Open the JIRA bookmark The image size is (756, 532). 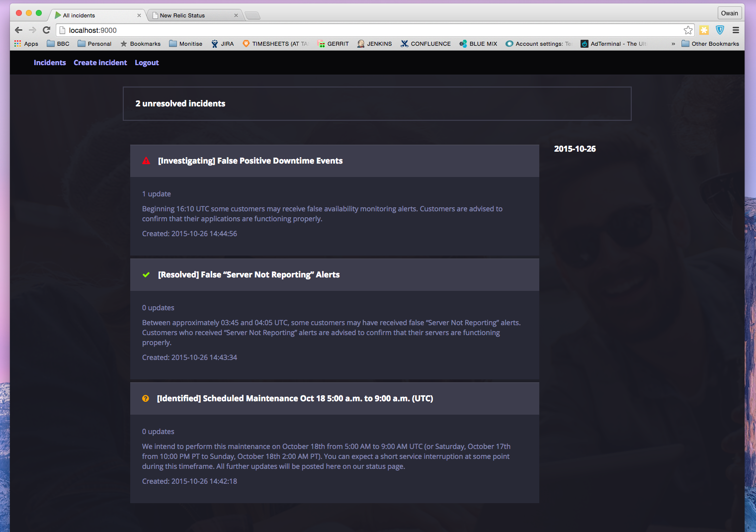coord(222,44)
